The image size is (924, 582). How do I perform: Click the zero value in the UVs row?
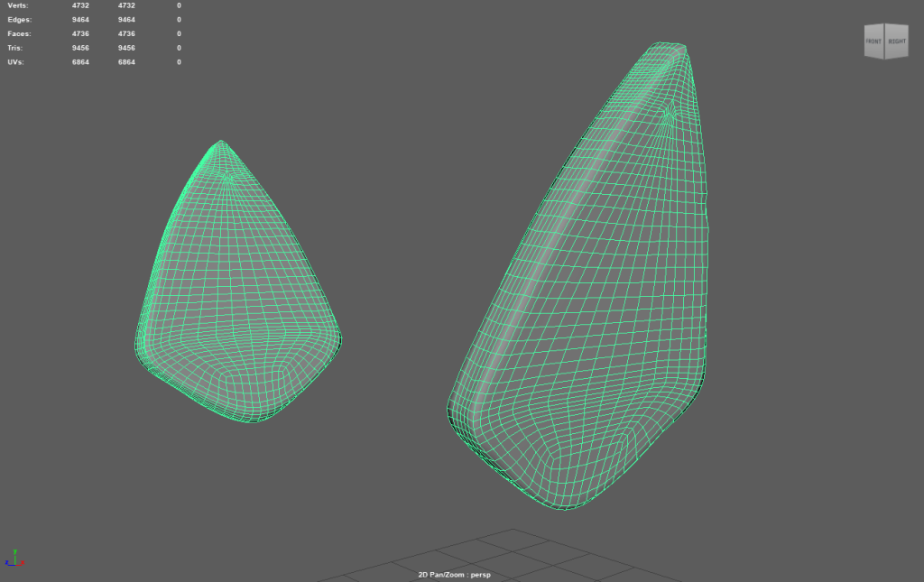tap(179, 61)
